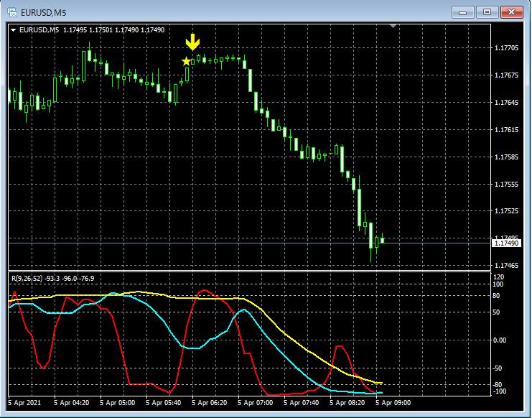
Task: Click the last candlestick on the chart
Action: [382, 240]
